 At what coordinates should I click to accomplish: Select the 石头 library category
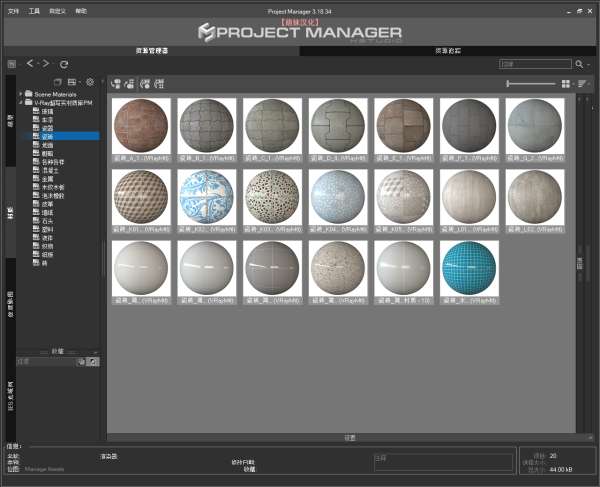pos(47,221)
